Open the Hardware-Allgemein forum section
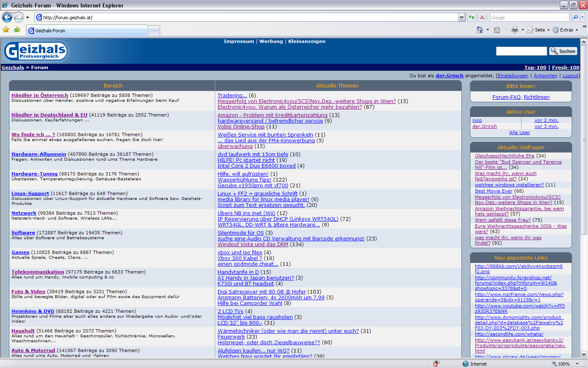 [x=39, y=154]
